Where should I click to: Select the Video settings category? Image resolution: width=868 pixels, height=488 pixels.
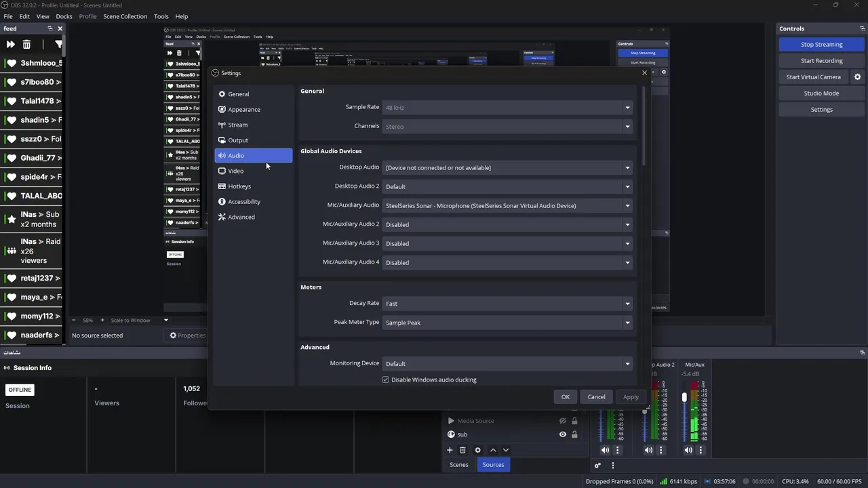click(254, 171)
